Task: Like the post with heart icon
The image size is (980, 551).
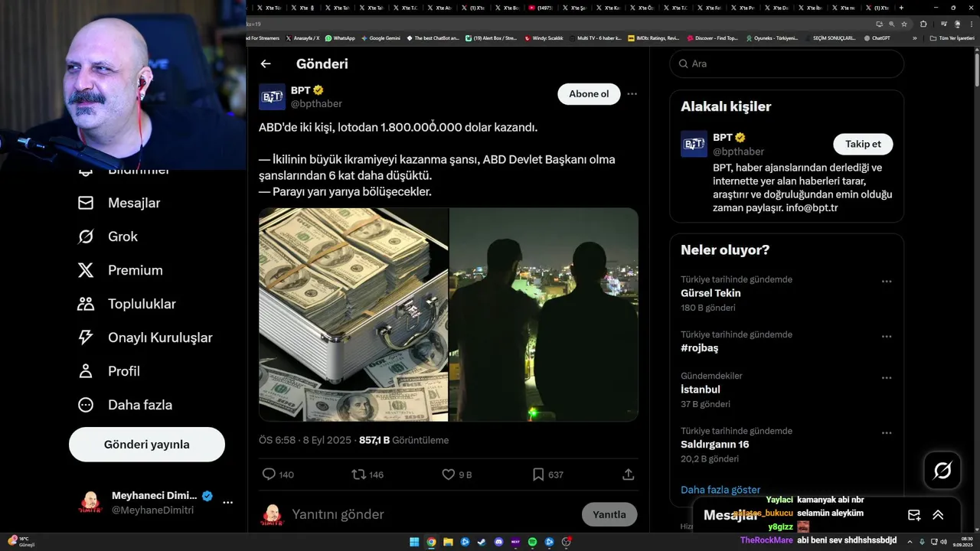Action: pos(449,474)
